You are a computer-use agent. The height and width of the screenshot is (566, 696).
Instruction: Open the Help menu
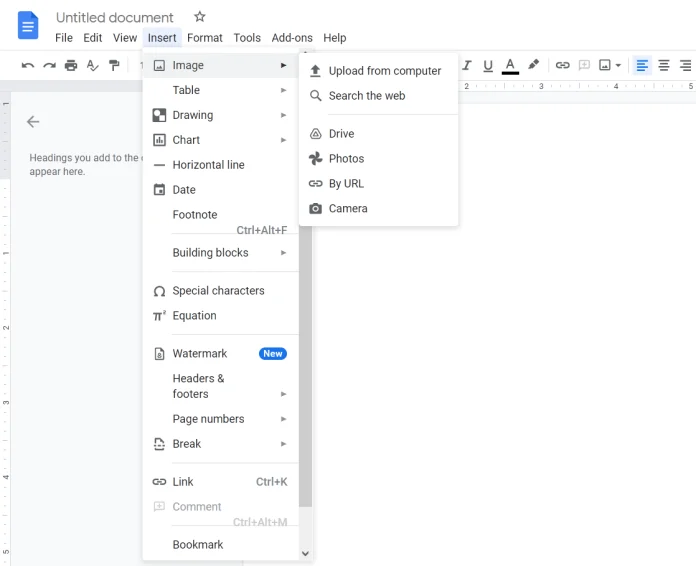335,38
